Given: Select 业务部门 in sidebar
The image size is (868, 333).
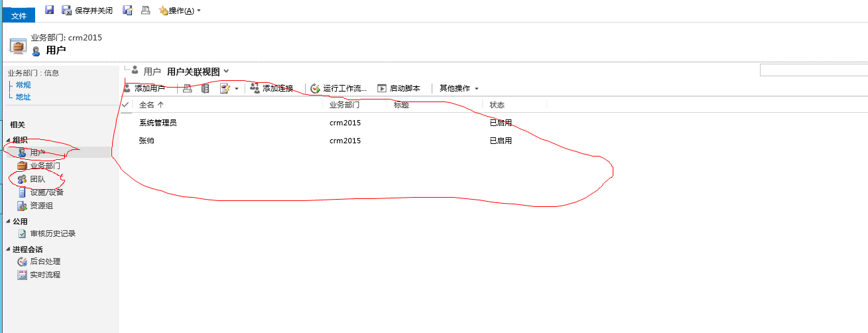Looking at the screenshot, I should 44,166.
